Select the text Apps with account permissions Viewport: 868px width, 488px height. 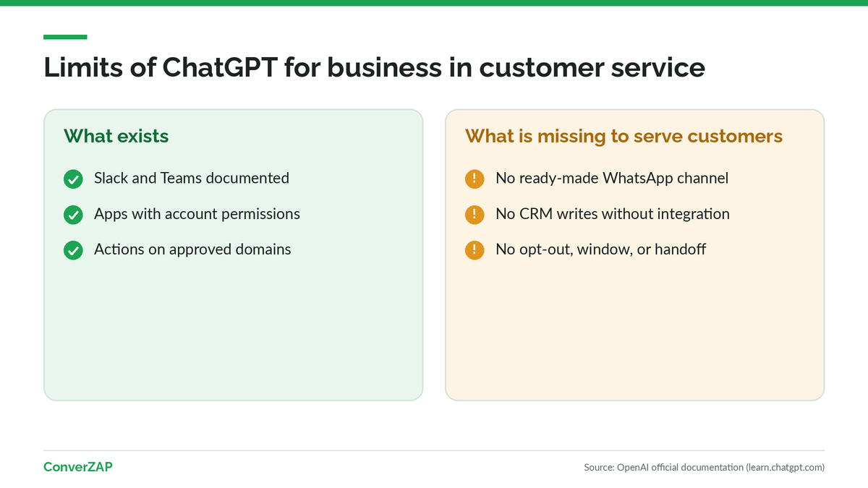tap(197, 214)
